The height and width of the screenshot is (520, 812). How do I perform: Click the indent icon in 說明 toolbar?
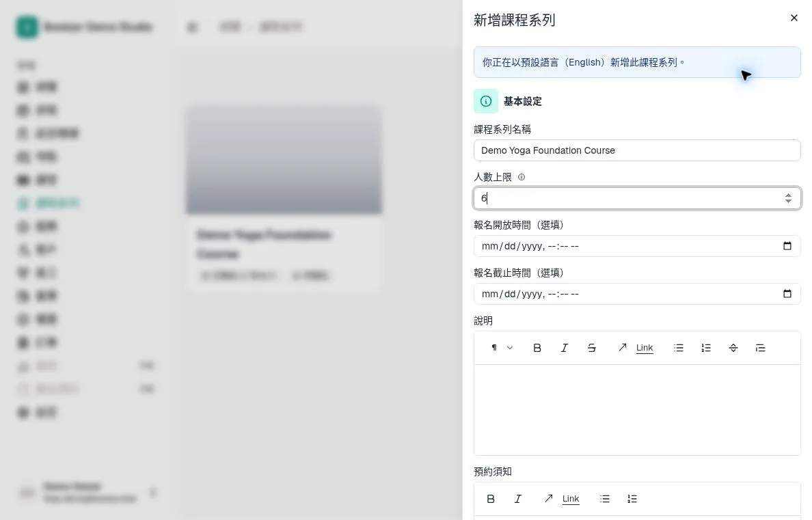[760, 348]
